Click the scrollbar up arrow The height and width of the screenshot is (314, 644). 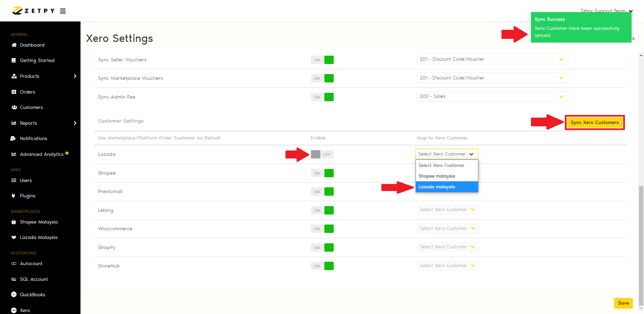pyautogui.click(x=641, y=55)
